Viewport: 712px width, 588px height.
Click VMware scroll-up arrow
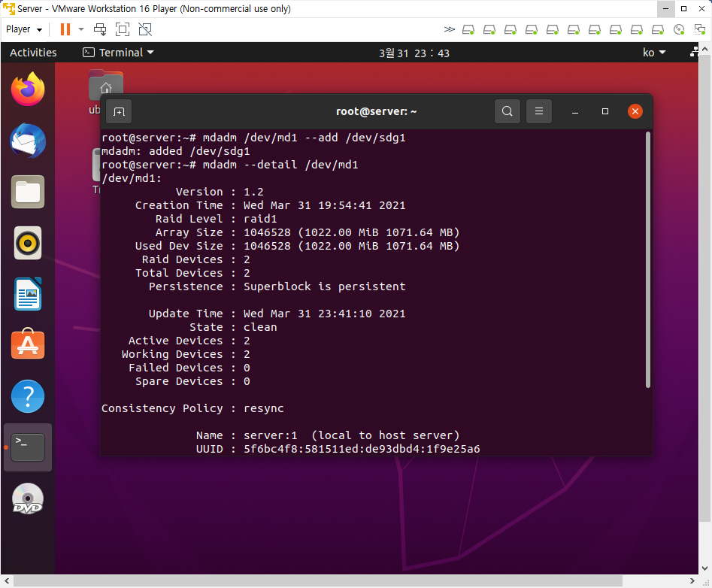click(704, 49)
